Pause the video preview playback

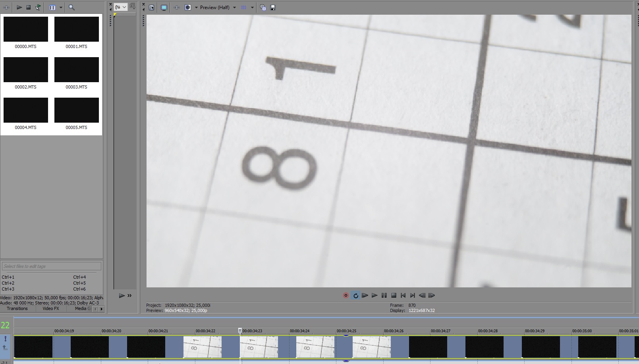(384, 295)
